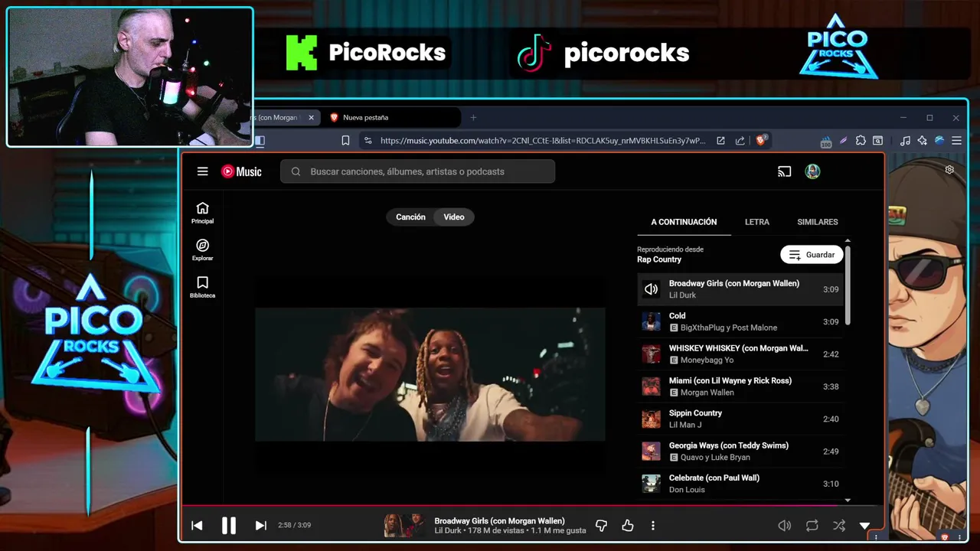Open the browser extensions puzzle icon
980x551 pixels.
tap(861, 141)
